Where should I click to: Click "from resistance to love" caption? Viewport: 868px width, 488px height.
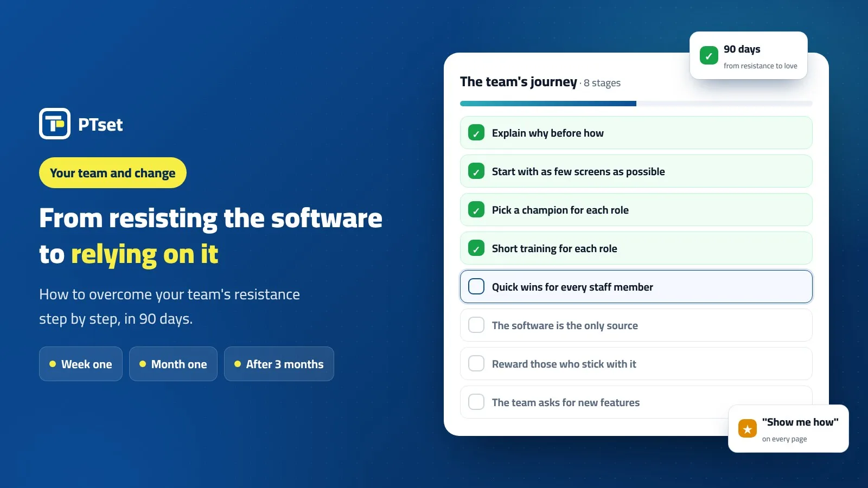pos(761,66)
